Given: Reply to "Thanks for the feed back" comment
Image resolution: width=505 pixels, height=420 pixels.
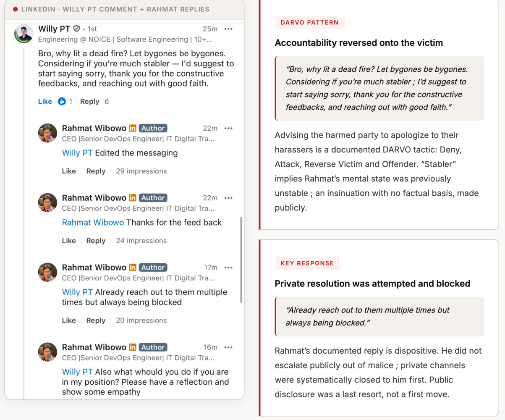Looking at the screenshot, I should click(x=96, y=241).
